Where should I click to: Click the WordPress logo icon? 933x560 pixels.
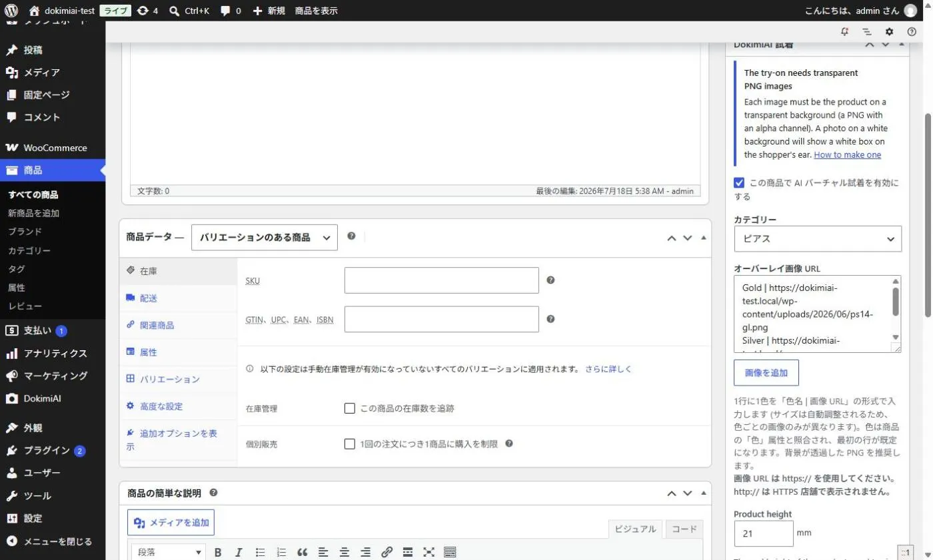point(11,11)
